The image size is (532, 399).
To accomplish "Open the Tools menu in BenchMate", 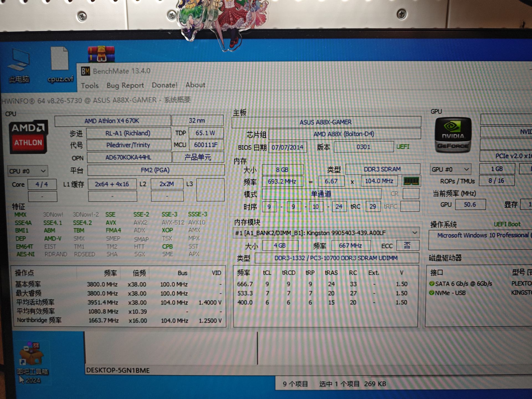I will point(90,86).
